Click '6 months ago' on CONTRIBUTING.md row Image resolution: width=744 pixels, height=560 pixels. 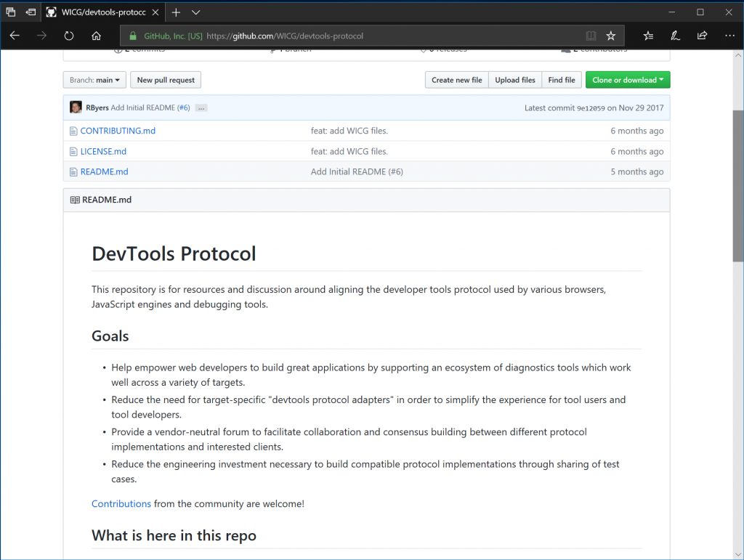pyautogui.click(x=636, y=131)
